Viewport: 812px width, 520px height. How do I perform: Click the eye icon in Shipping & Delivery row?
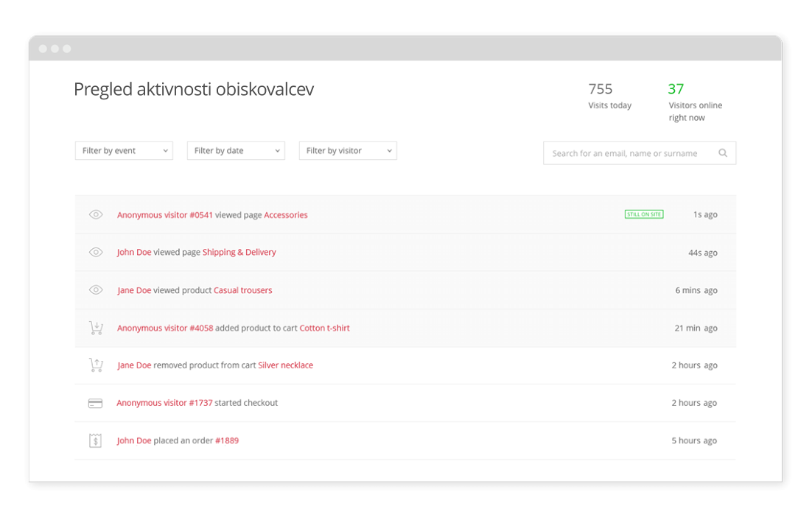tap(96, 253)
